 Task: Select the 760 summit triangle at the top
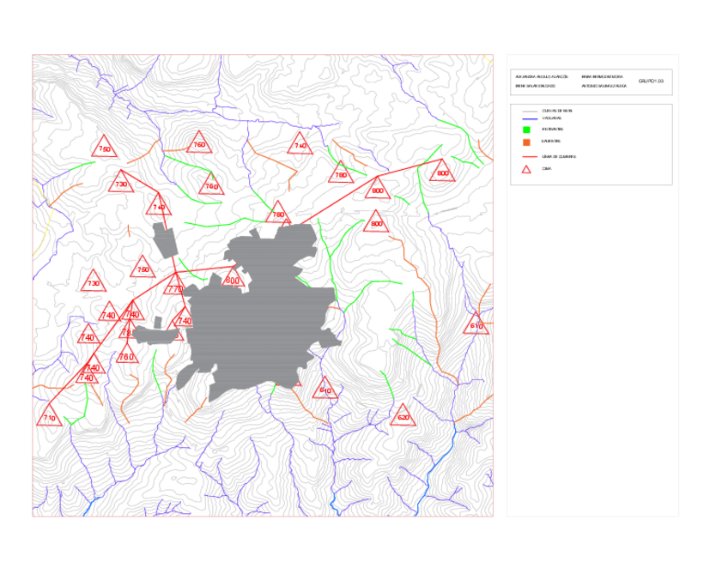(x=197, y=145)
